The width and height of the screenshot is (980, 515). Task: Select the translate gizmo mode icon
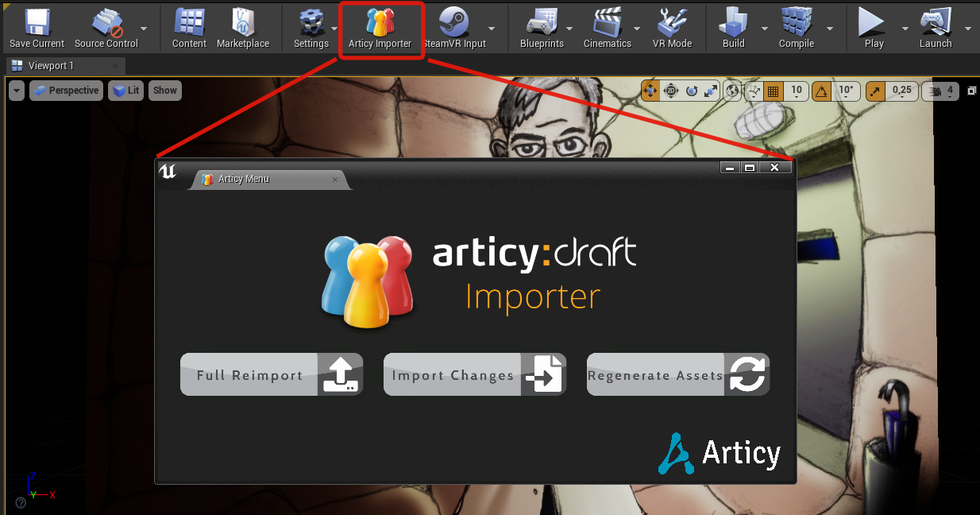pos(650,91)
